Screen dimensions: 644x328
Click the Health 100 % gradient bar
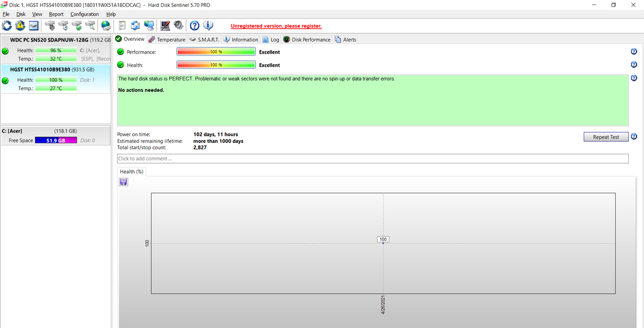pos(216,65)
